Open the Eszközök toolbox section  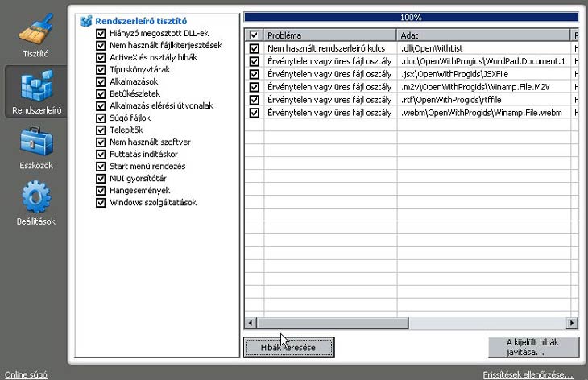35,147
